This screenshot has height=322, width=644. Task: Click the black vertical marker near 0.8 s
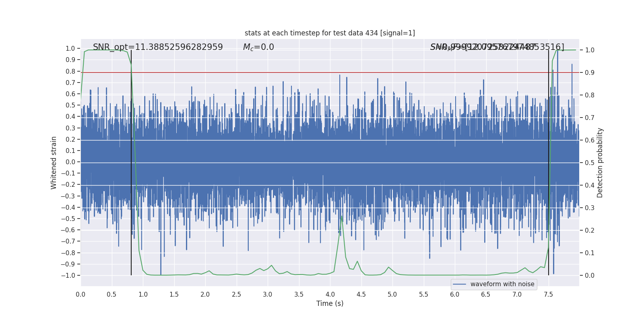(131, 161)
